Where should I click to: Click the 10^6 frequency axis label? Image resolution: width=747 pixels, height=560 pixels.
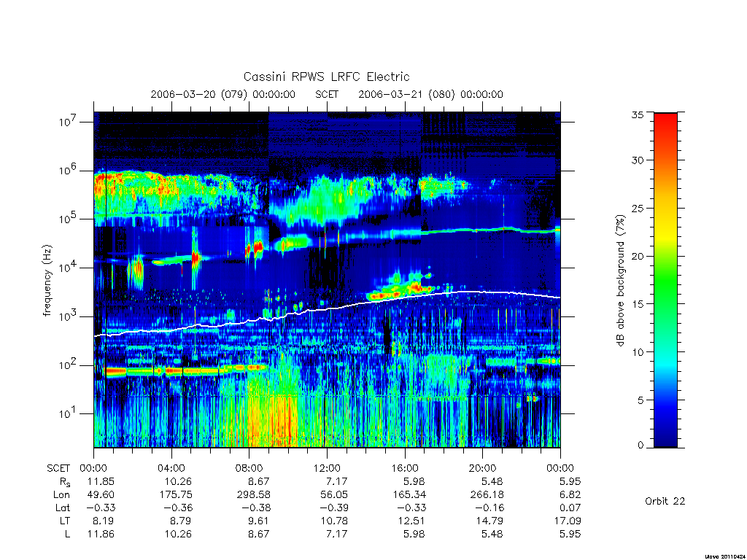(68, 171)
